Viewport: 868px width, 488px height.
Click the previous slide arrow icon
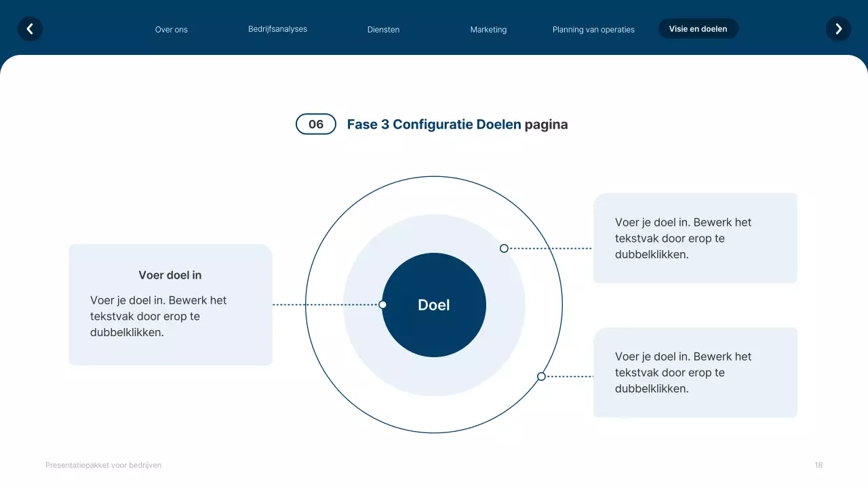30,29
